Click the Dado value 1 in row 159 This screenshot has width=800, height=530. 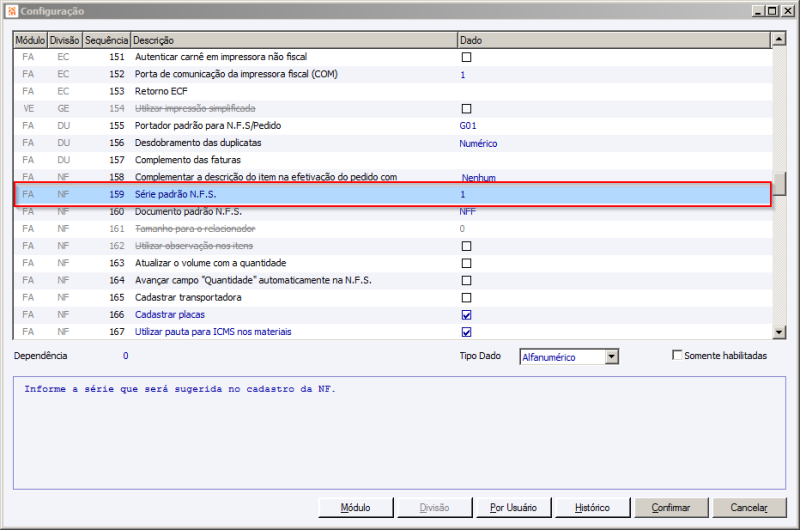pyautogui.click(x=463, y=194)
